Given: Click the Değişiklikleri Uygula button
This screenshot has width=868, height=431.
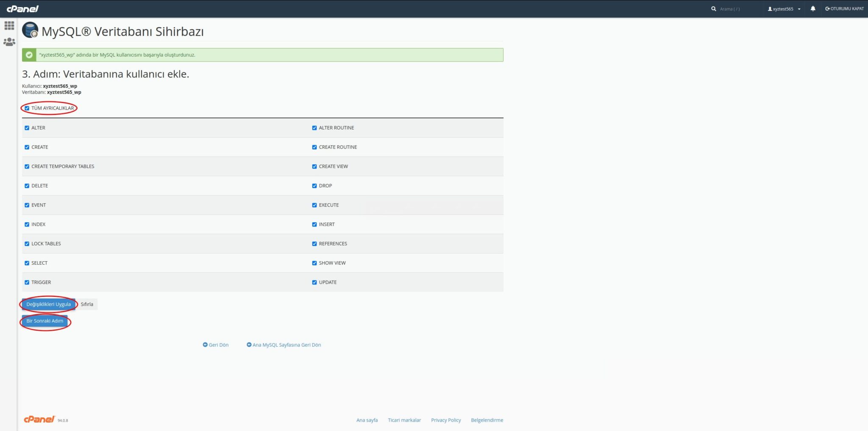Looking at the screenshot, I should click(49, 304).
